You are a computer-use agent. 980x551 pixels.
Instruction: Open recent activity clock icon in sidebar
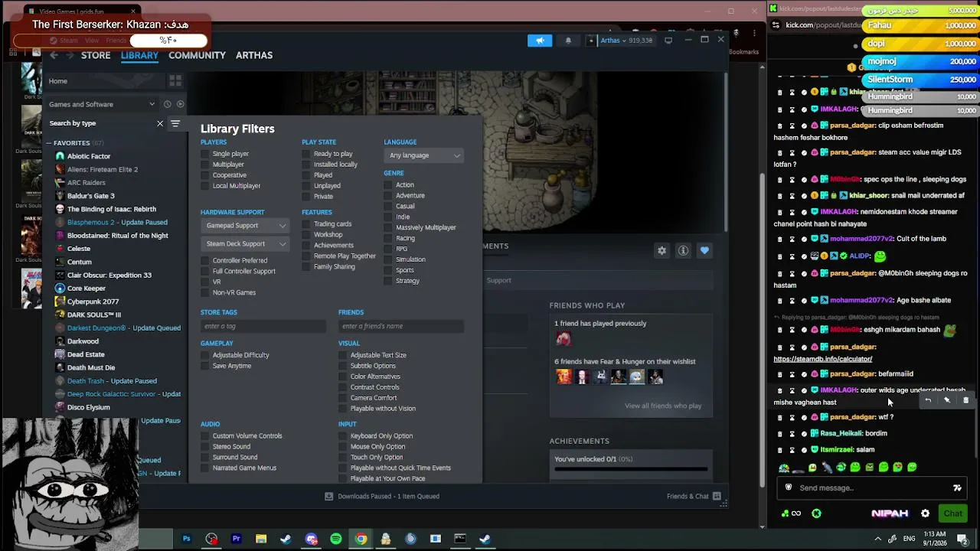pyautogui.click(x=167, y=104)
